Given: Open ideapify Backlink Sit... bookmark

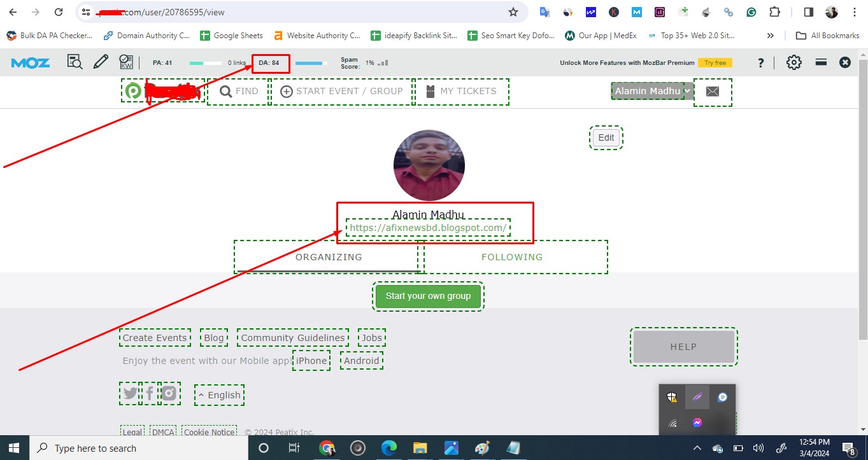Looking at the screenshot, I should pyautogui.click(x=414, y=36).
